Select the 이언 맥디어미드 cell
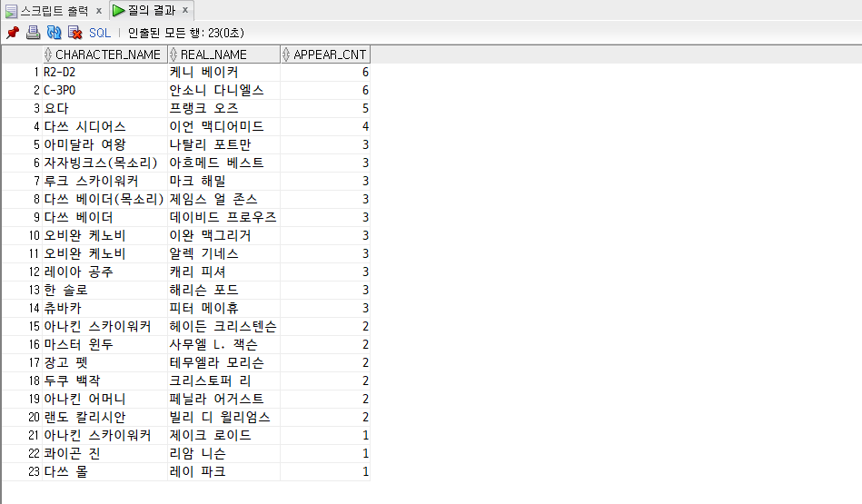This screenshot has width=862, height=504. [x=223, y=126]
